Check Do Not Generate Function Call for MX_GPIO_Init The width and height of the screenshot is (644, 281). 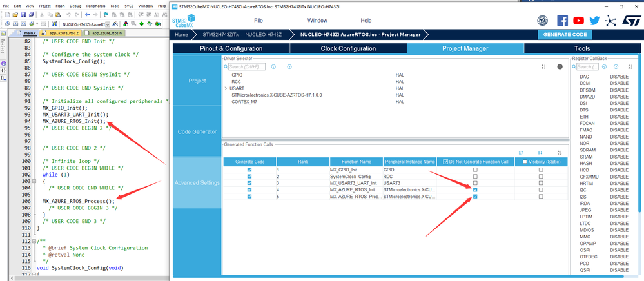(475, 170)
